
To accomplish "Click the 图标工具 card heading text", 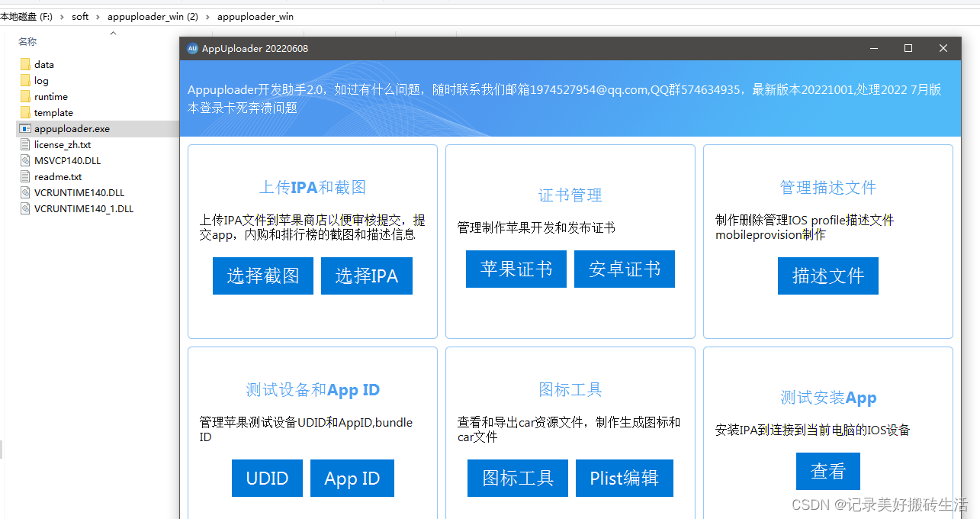I will pos(570,390).
